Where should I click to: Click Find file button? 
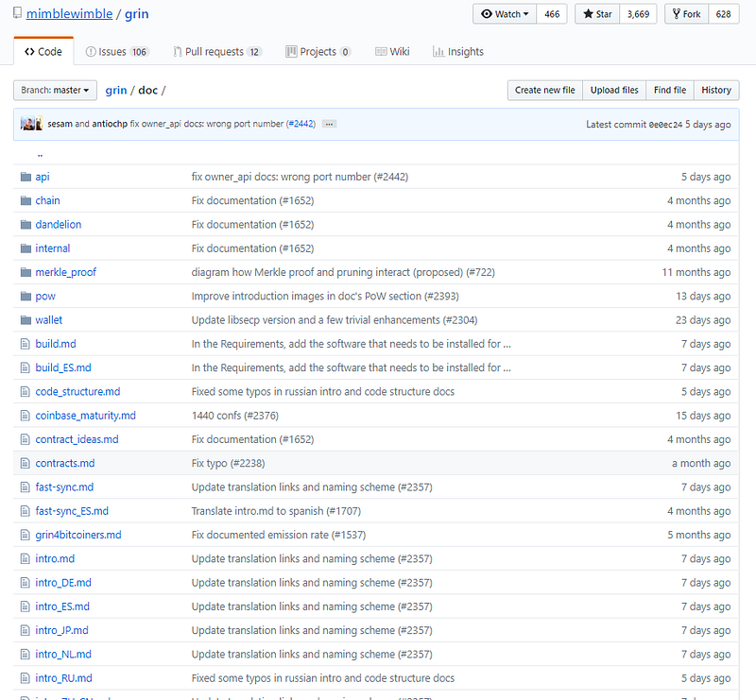(x=670, y=90)
